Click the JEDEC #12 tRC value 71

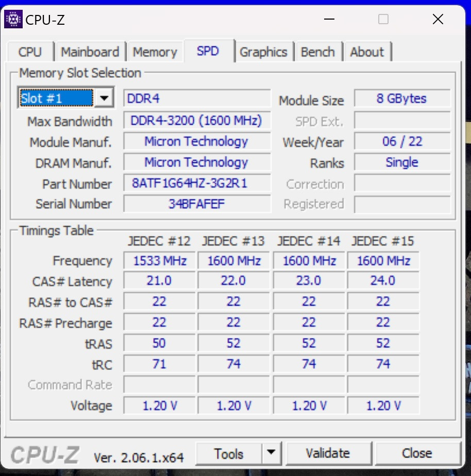(x=159, y=364)
